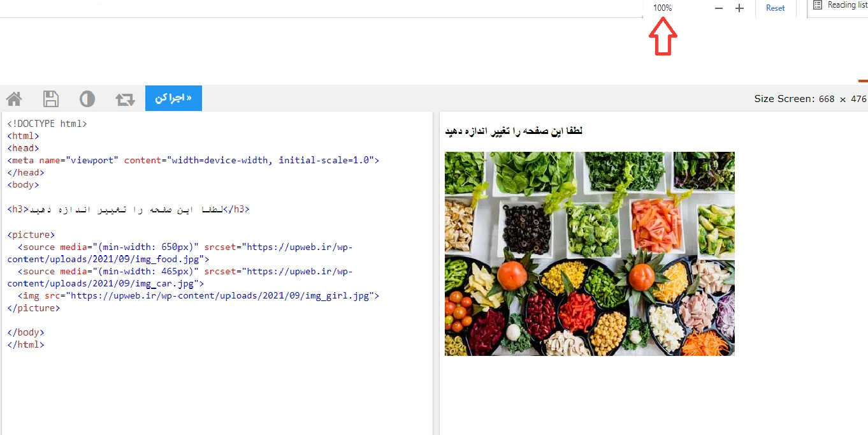
Task: Click the closing </picture> tag line
Action: (x=34, y=308)
